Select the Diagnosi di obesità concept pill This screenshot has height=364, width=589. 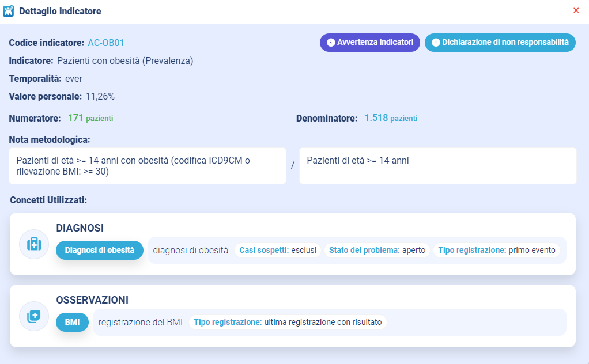(99, 250)
